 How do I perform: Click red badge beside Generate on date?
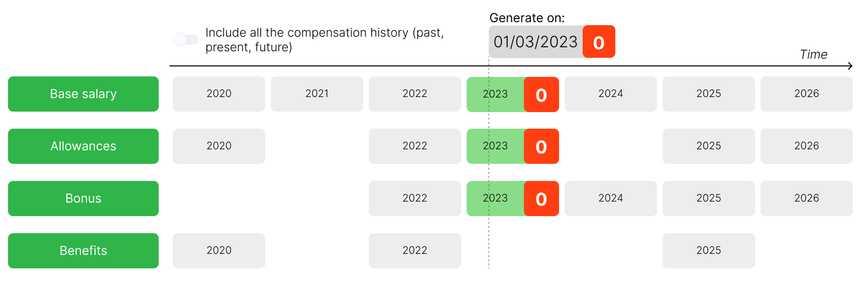[599, 42]
